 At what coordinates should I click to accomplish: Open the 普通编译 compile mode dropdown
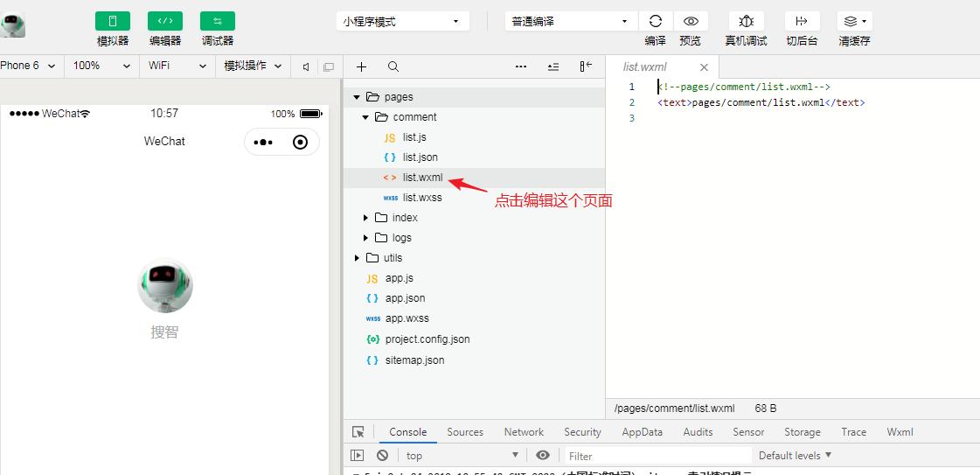(x=571, y=21)
